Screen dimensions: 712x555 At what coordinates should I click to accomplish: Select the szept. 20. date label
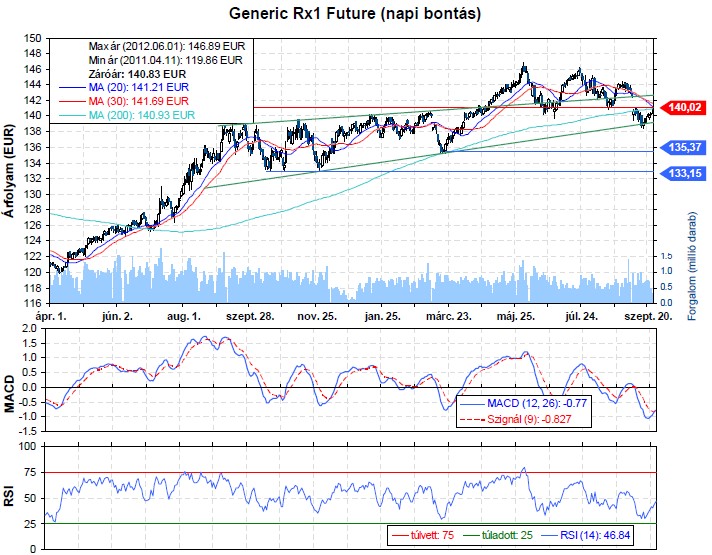tap(646, 313)
